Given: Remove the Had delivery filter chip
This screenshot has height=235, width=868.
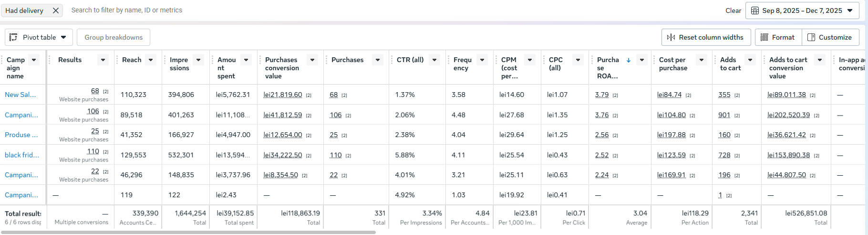Looking at the screenshot, I should tap(56, 11).
